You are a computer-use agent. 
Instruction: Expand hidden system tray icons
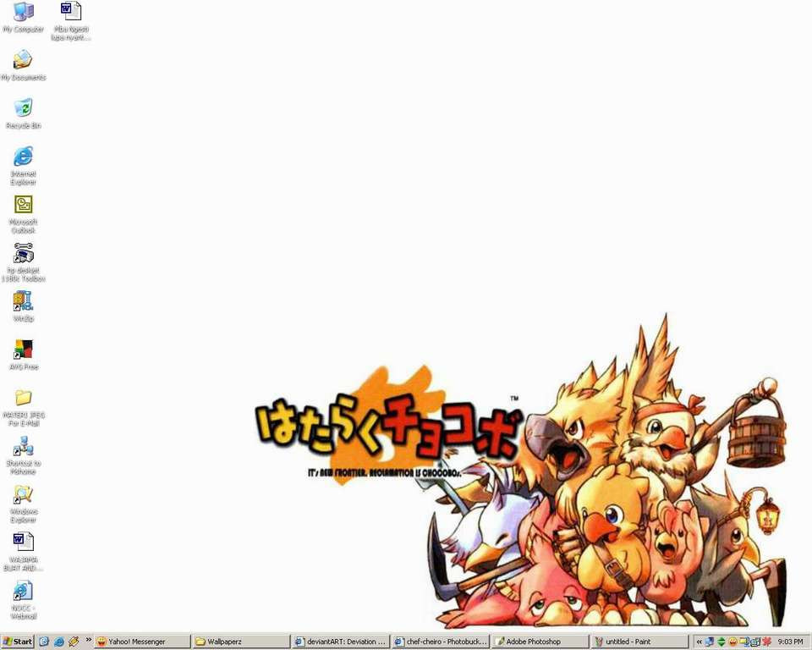pos(700,642)
